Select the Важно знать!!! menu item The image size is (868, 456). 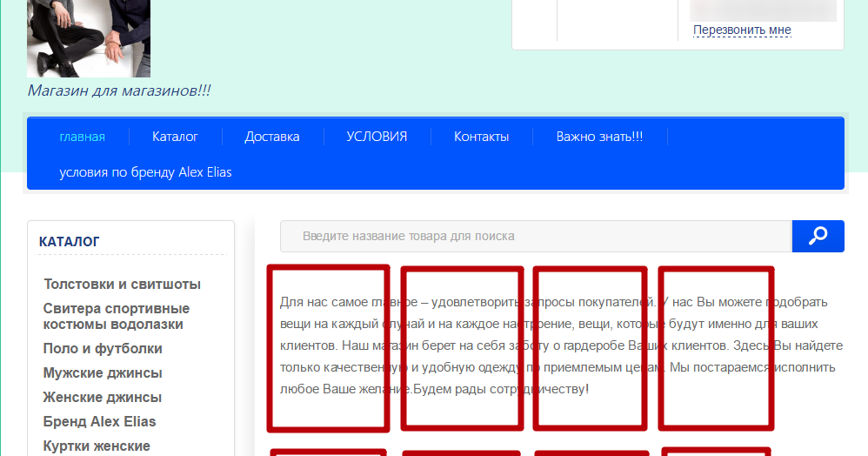[x=599, y=137]
